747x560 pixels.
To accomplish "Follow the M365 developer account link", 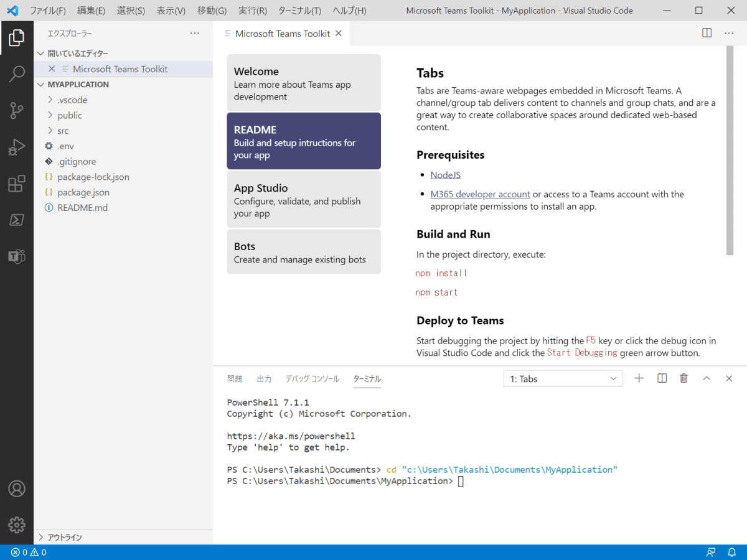I will (480, 194).
